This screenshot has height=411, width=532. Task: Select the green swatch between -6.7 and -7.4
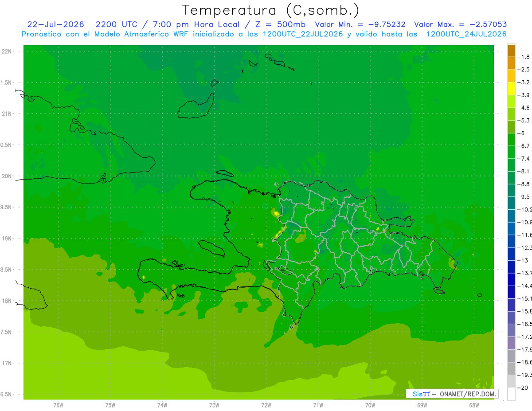click(x=511, y=152)
